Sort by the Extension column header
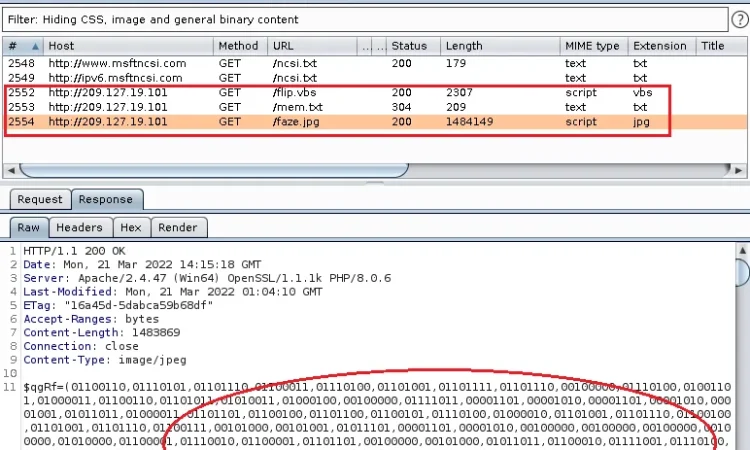The image size is (750, 450). (662, 46)
